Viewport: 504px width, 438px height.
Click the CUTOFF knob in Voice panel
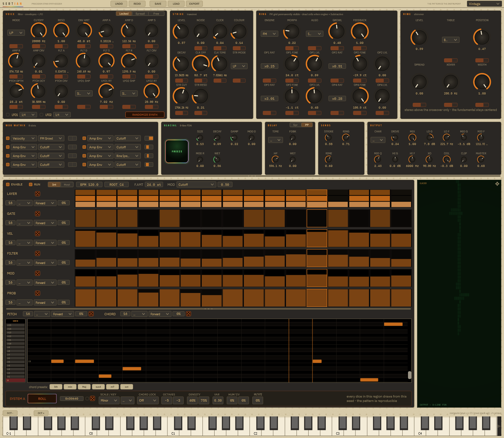(x=39, y=31)
